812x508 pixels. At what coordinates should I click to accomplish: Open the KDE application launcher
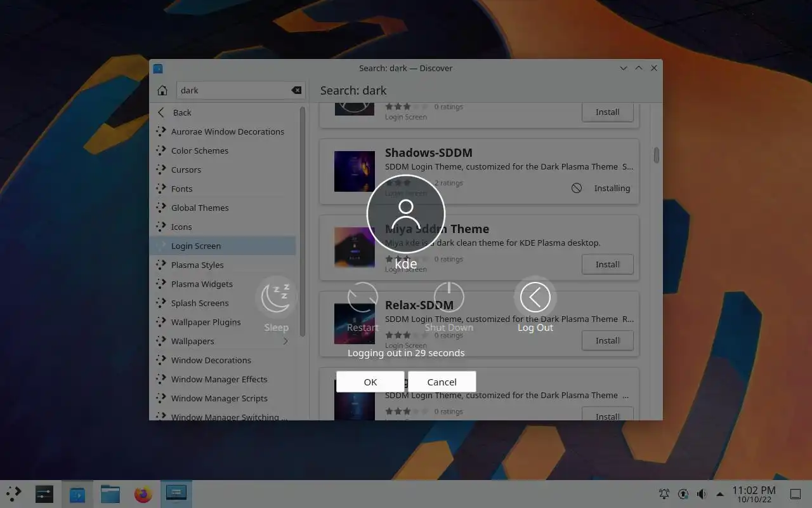point(14,493)
